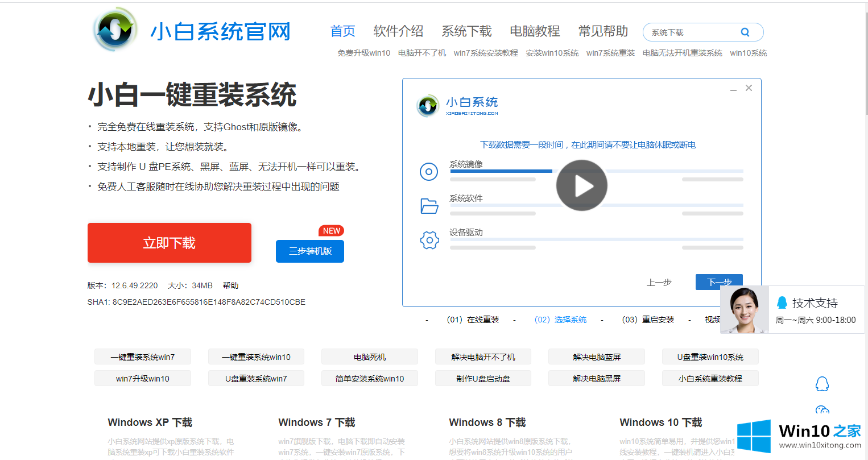This screenshot has height=460, width=868.
Task: Click the QQ penguin sidebar icon
Action: (822, 384)
